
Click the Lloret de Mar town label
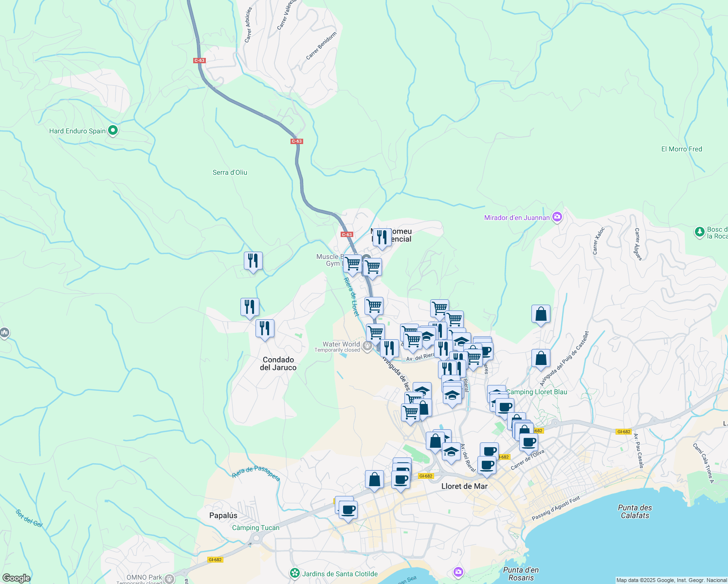[464, 486]
